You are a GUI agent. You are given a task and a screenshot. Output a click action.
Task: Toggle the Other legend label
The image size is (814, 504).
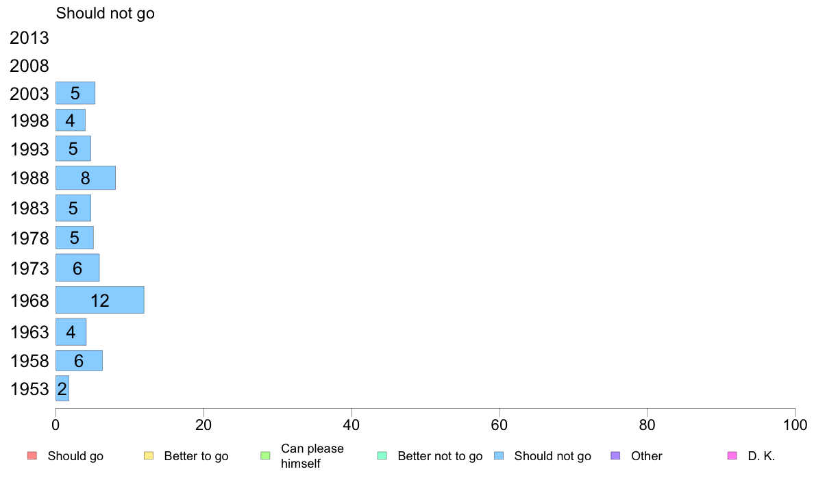(646, 456)
